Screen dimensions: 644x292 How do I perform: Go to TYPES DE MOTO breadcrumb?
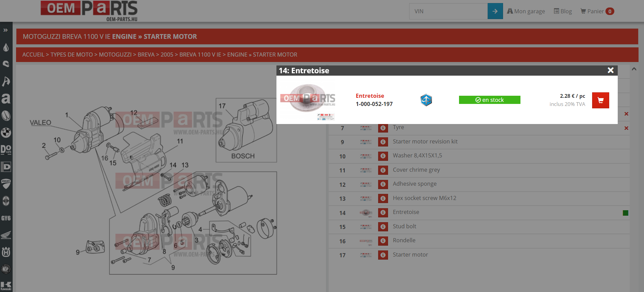click(x=72, y=55)
